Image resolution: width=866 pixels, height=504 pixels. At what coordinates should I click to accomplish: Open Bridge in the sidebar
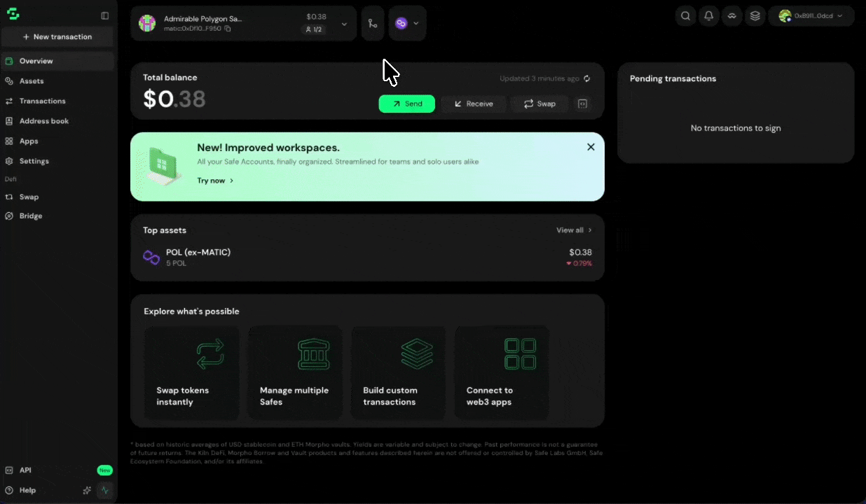[x=57, y=216]
